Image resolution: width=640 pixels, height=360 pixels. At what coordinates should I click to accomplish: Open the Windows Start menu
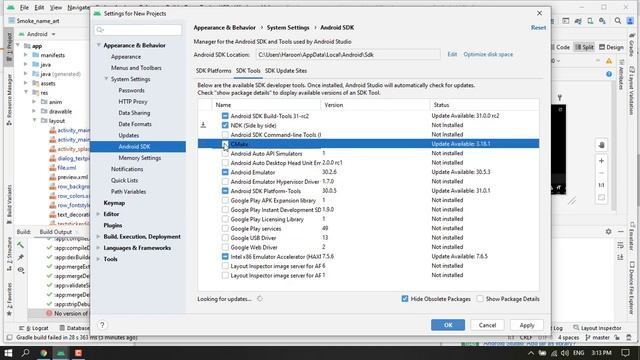point(8,353)
